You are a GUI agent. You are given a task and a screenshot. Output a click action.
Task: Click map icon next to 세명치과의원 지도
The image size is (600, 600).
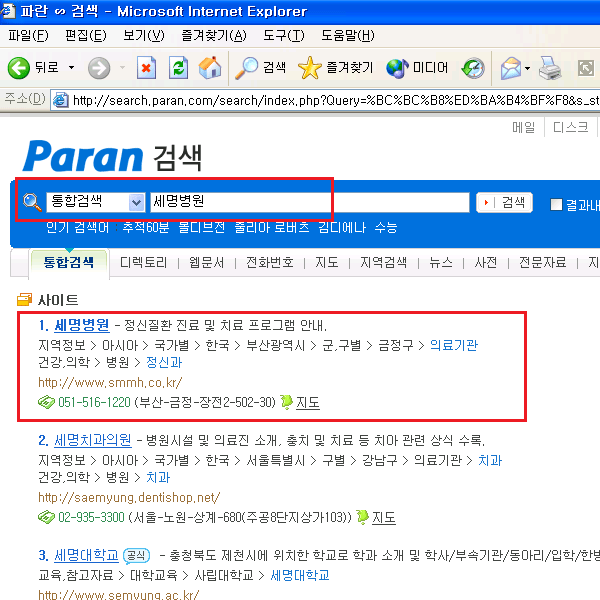point(362,517)
